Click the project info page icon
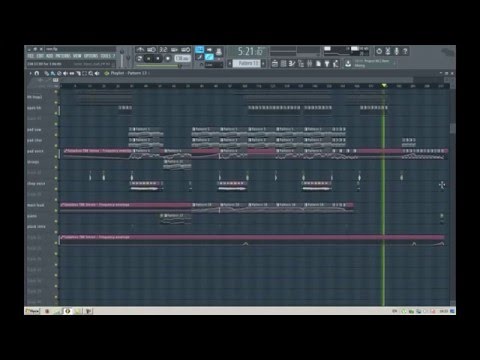480x360 pixels. tap(318, 63)
